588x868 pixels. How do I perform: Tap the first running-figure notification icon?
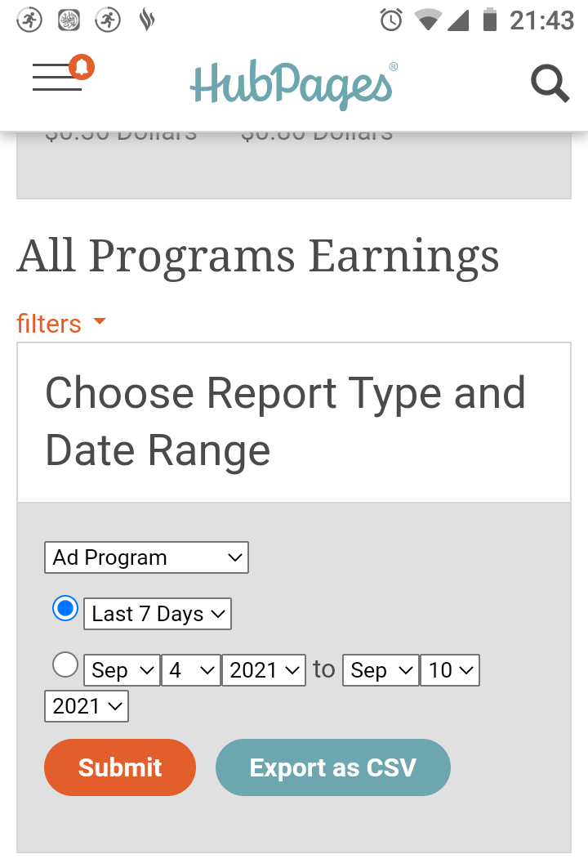[x=29, y=20]
